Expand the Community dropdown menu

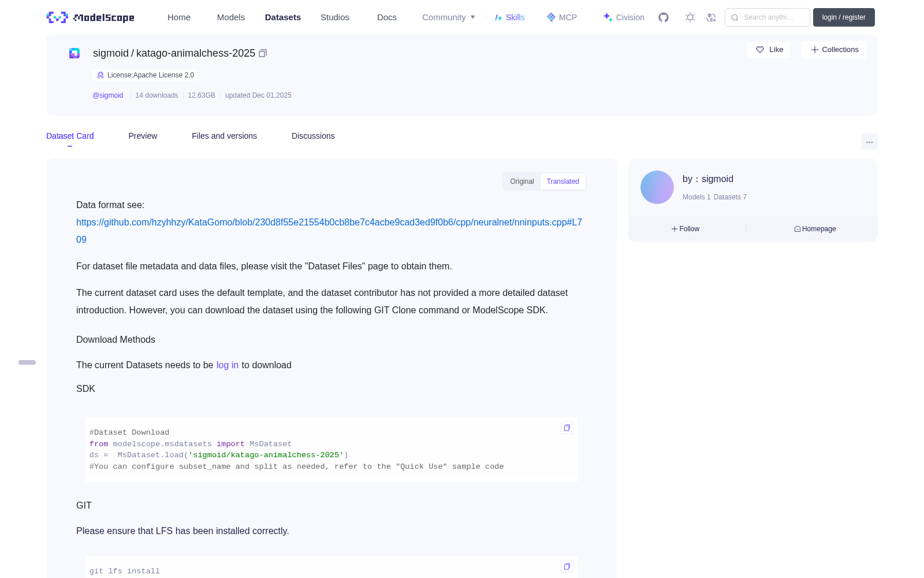(449, 17)
